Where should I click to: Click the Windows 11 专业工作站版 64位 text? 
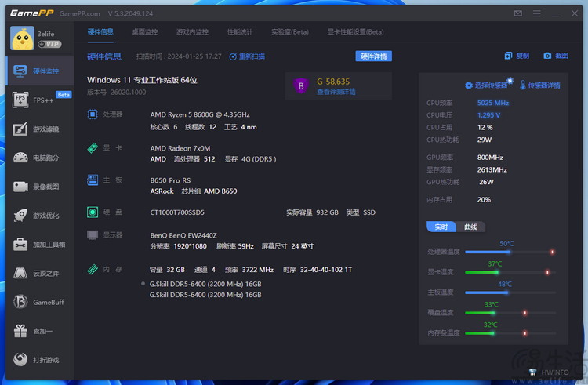(x=142, y=80)
